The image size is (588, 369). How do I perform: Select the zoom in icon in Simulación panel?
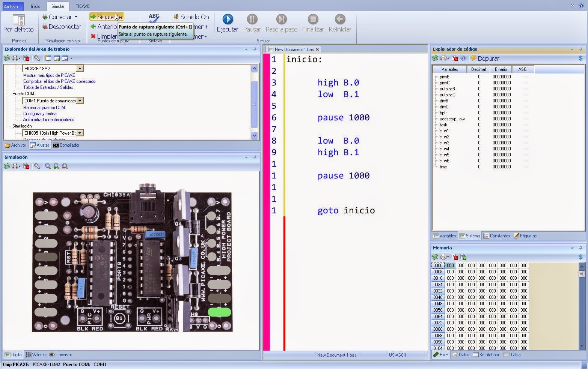click(x=56, y=166)
